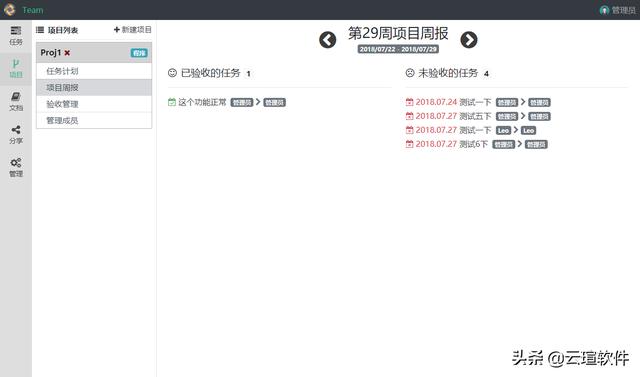Screen dimensions: 640x377
Task: Collapse the Proj1 project header
Action: tap(94, 53)
